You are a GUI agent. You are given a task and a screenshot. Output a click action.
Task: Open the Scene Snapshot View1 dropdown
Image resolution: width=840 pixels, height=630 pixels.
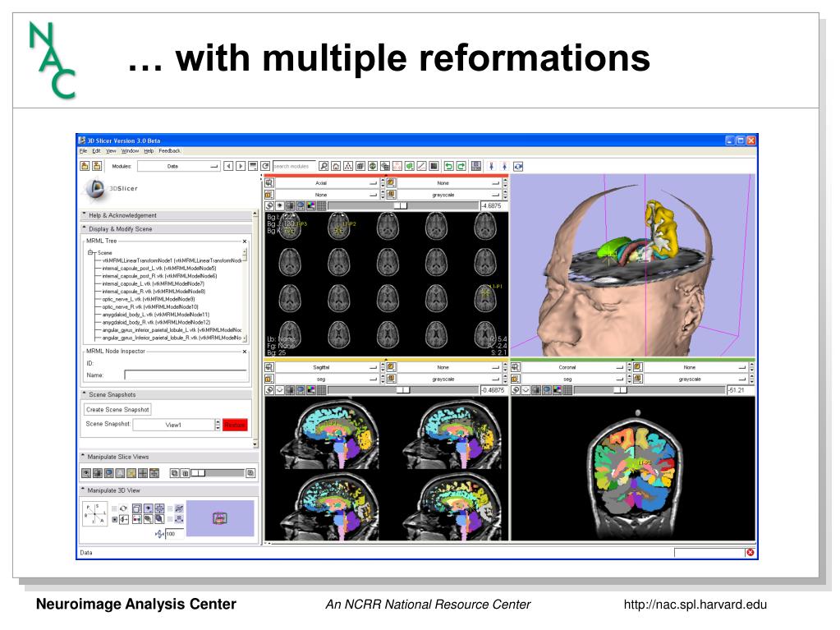pyautogui.click(x=173, y=425)
